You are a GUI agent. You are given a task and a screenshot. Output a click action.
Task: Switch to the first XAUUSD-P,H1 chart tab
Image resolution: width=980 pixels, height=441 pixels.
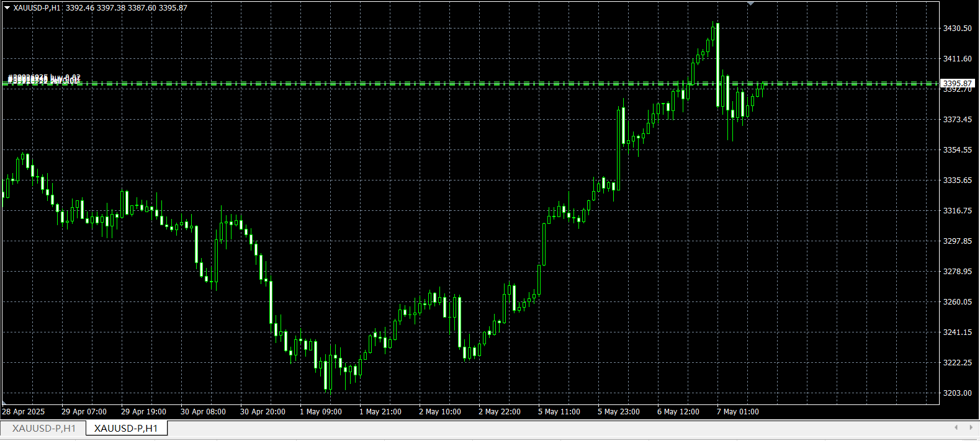click(43, 429)
